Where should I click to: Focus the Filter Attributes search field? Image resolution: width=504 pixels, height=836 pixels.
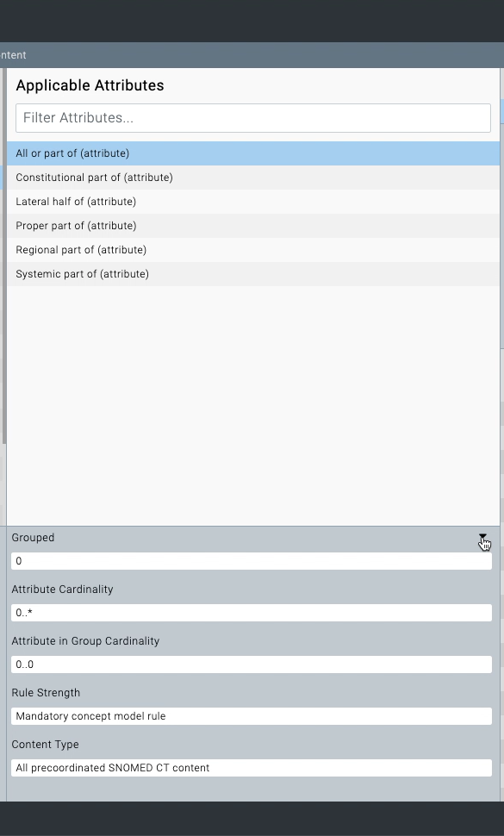[253, 118]
